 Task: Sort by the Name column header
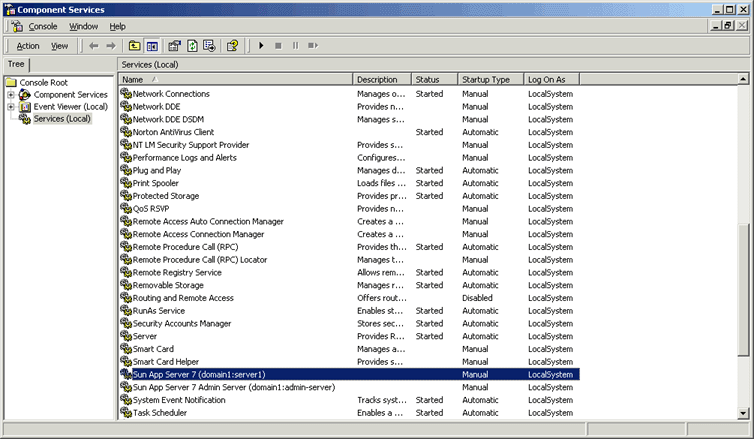point(236,79)
